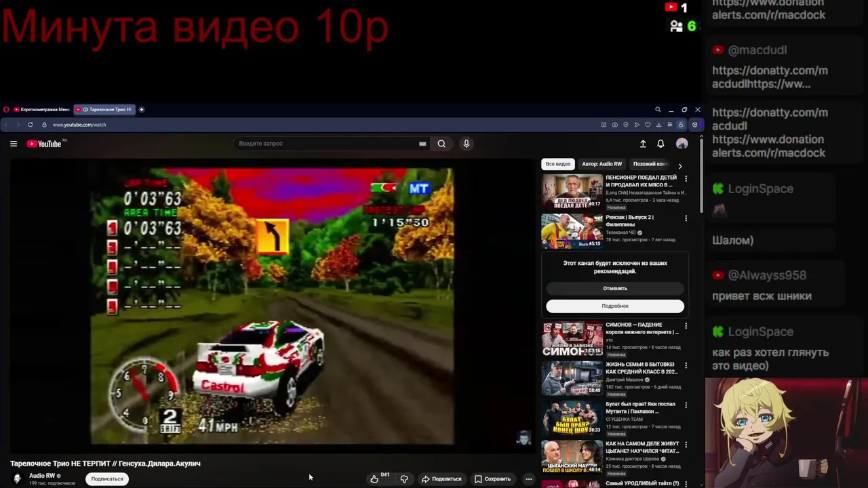Open the YouTube account avatar menu
The height and width of the screenshot is (488, 868).
point(682,144)
